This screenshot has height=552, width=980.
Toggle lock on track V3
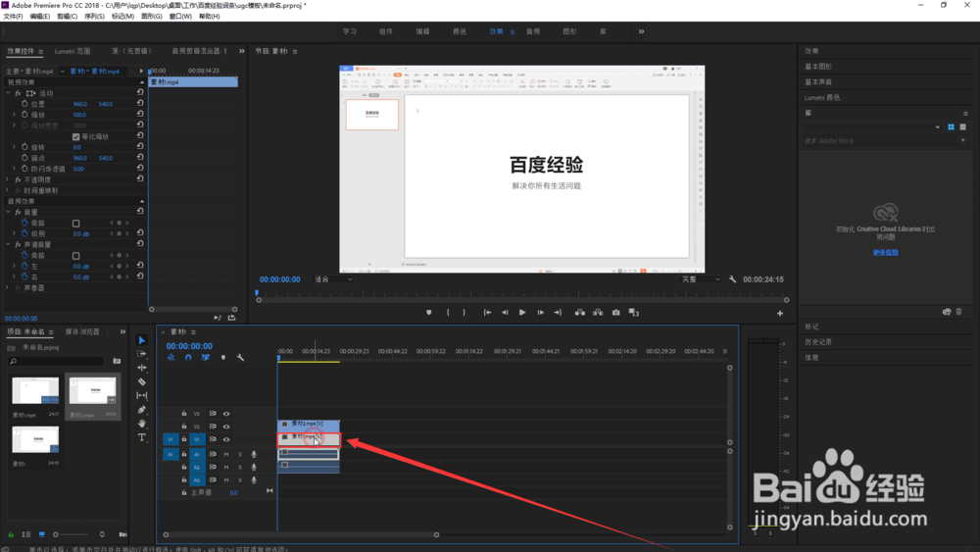pos(184,413)
